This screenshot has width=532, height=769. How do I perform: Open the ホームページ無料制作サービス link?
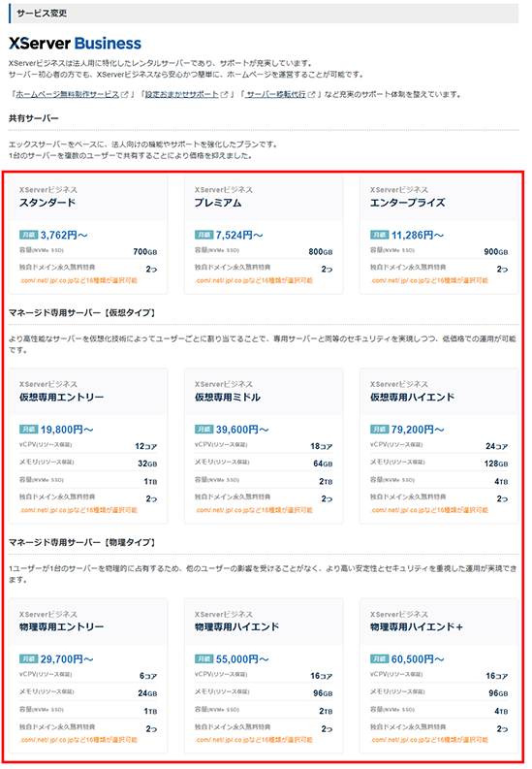click(x=67, y=94)
